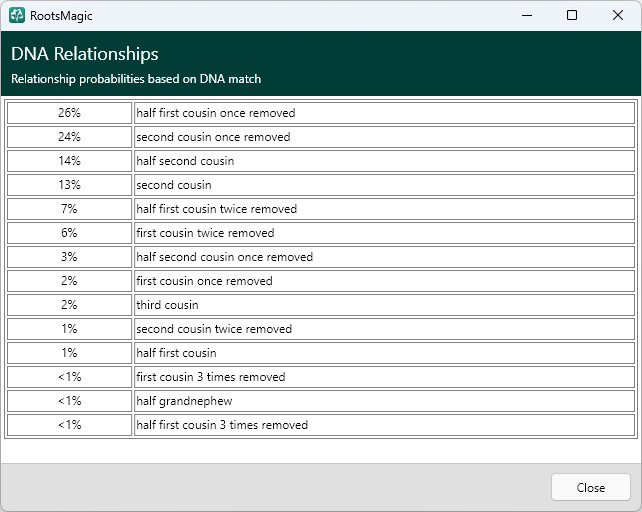The image size is (642, 512).
Task: Click the 'Relationship probabilities based on DNA match' subtitle
Action: point(136,79)
